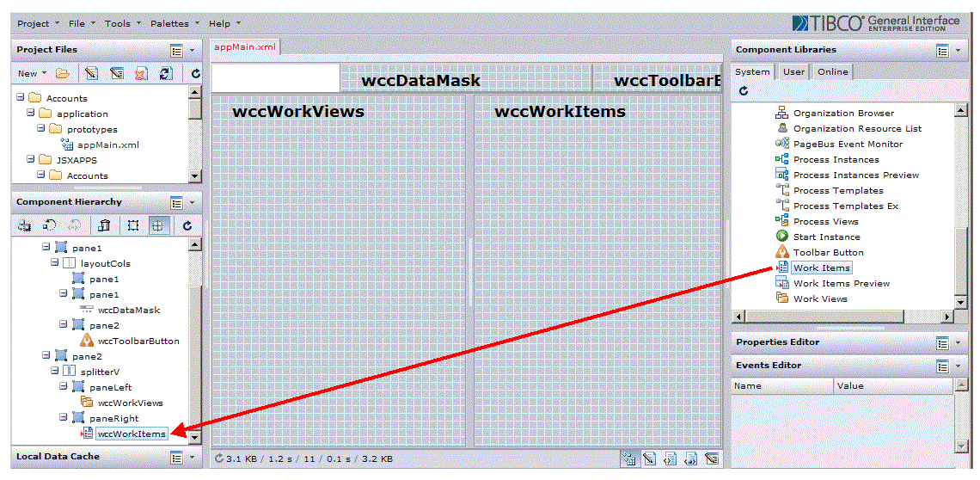Switch to the User libraries tab
Screen dimensions: 980x480
(793, 72)
